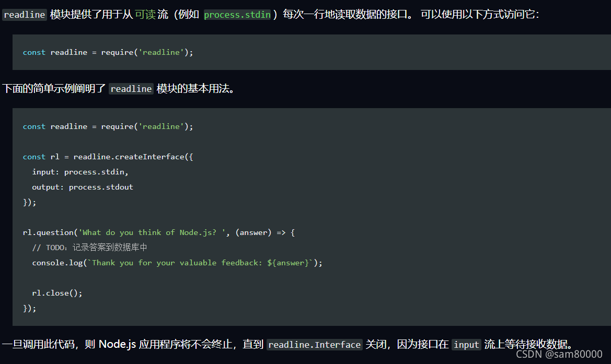611x364 pixels.
Task: Click inline code readline.Interface in last paragraph
Action: coord(315,345)
